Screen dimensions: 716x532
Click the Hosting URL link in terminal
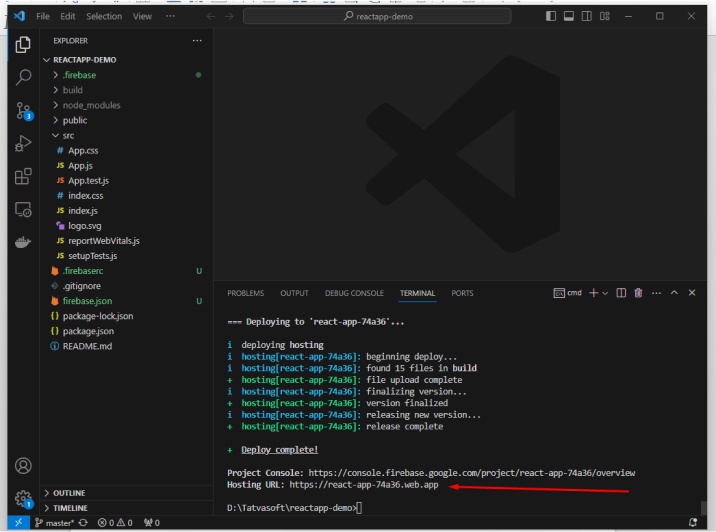[364, 485]
